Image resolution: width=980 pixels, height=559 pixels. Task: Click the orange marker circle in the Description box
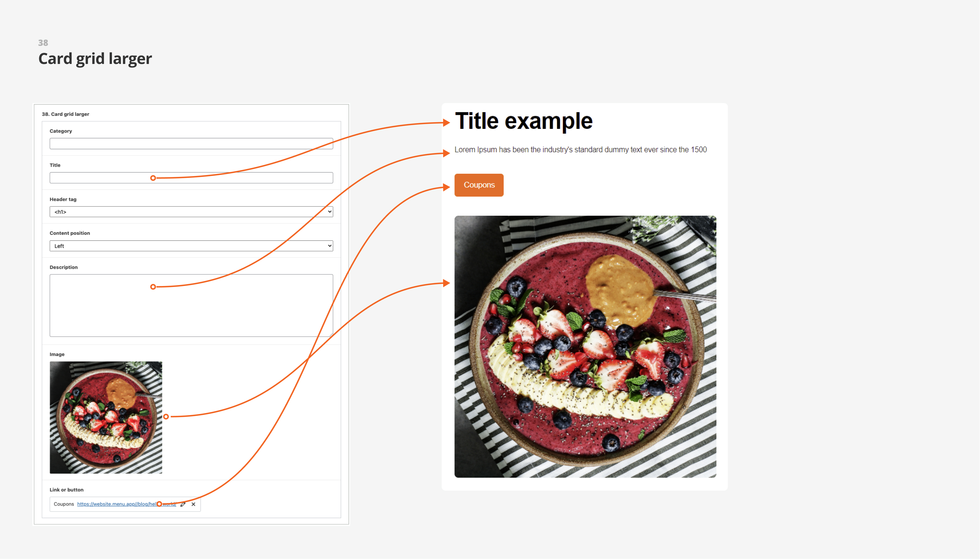pyautogui.click(x=153, y=287)
